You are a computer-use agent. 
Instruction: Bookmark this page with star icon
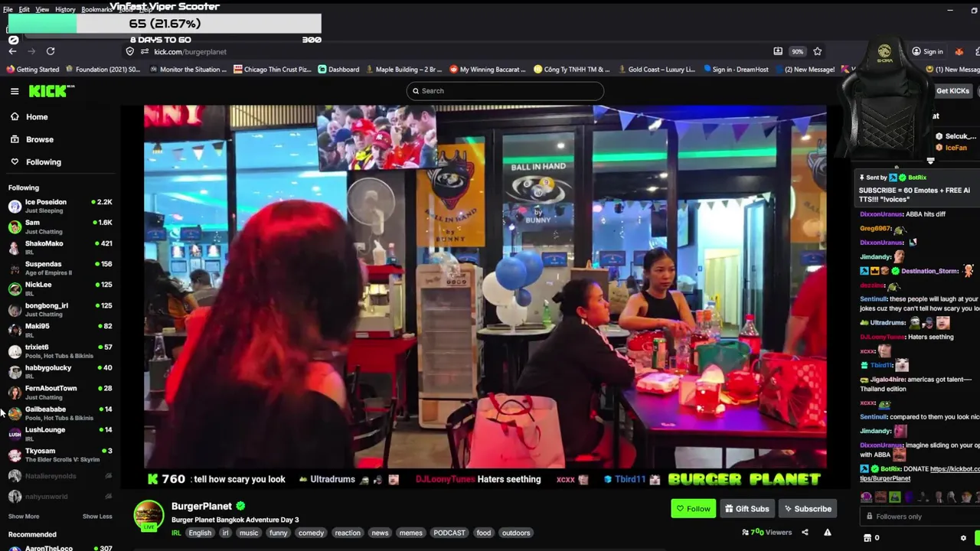818,51
